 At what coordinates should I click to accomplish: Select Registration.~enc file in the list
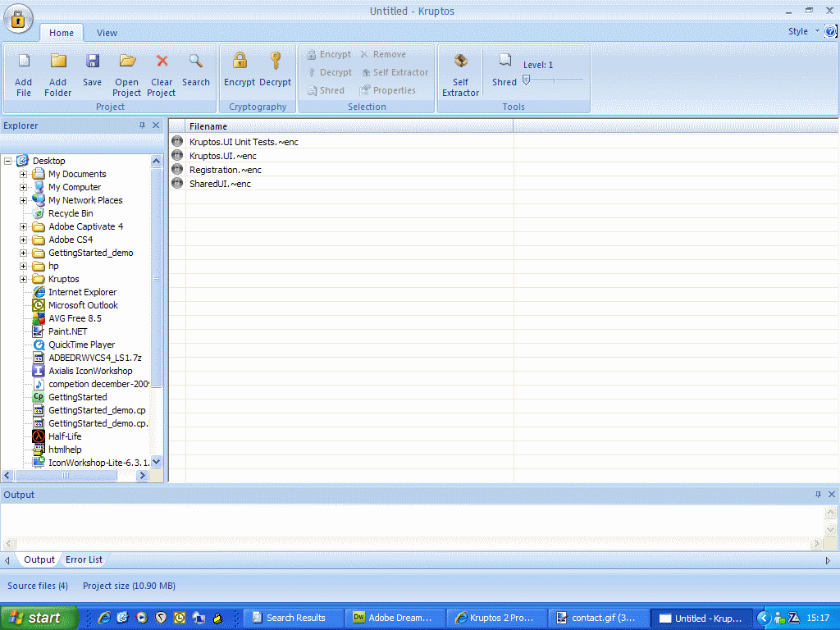pyautogui.click(x=225, y=170)
